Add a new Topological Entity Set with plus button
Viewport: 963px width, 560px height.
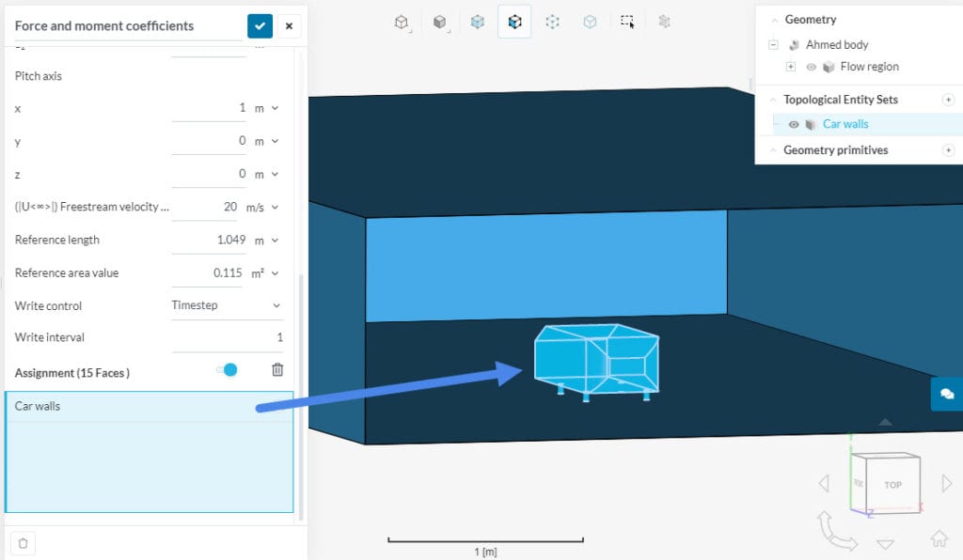pos(948,100)
